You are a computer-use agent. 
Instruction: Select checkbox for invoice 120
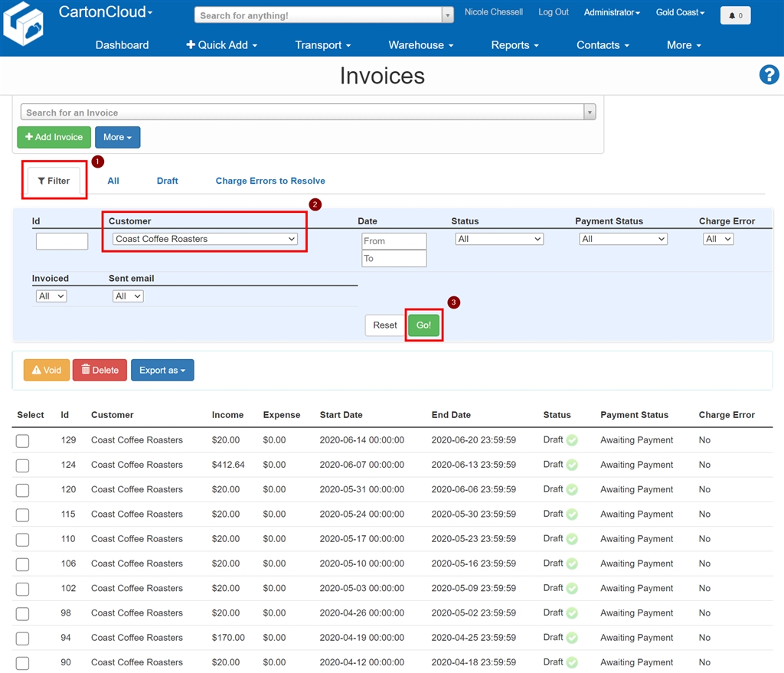tap(22, 490)
